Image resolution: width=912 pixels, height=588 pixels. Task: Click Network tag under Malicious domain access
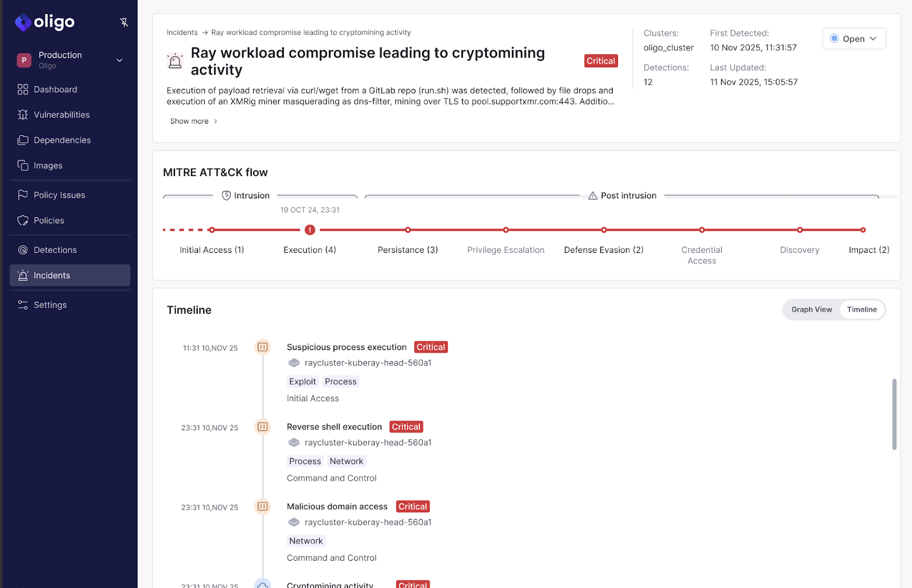click(x=306, y=541)
